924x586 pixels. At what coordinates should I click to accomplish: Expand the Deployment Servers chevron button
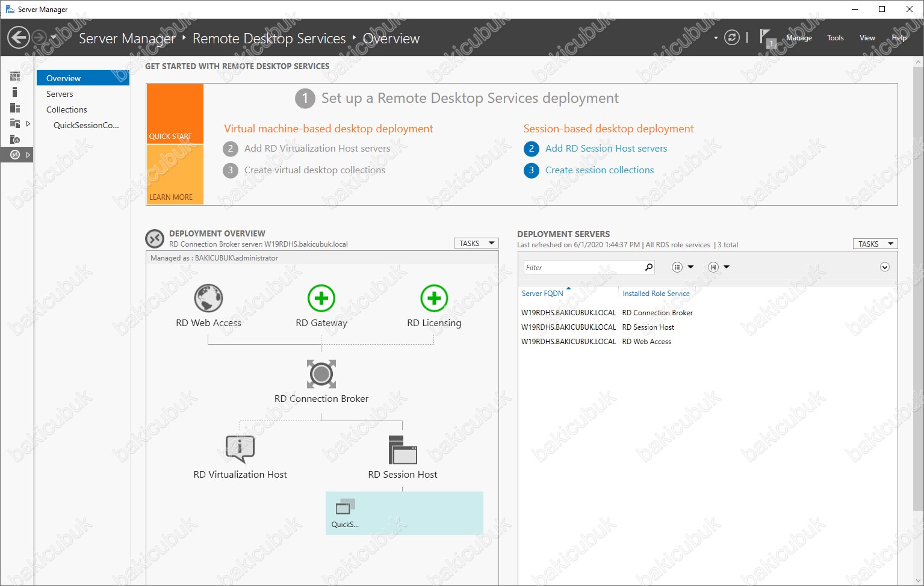pos(885,267)
